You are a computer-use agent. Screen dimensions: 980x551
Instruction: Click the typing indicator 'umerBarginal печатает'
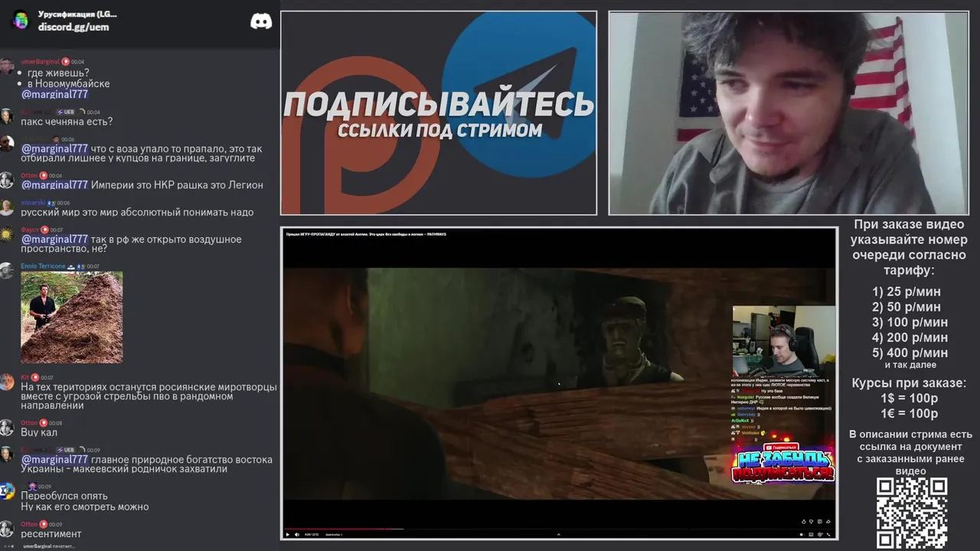[49, 546]
